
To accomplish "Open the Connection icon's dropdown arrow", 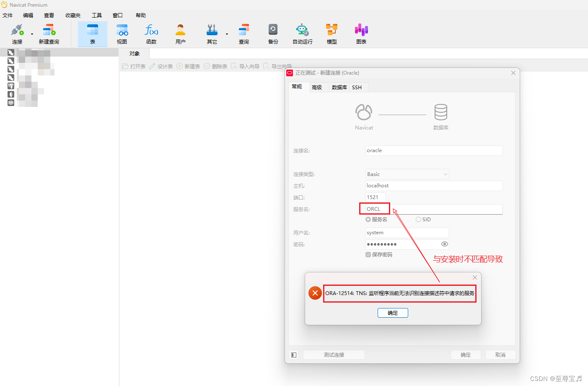I will click(x=32, y=34).
